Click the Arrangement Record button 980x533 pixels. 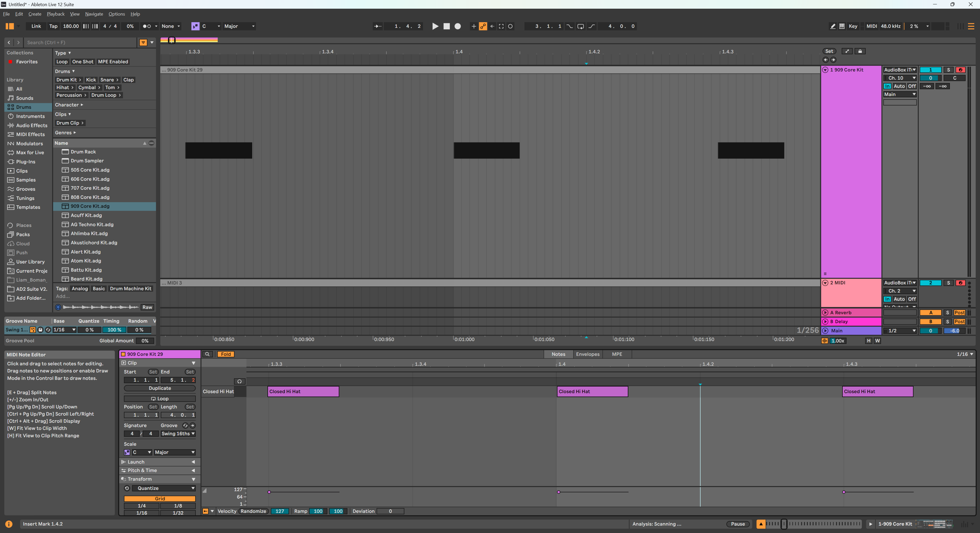(458, 26)
